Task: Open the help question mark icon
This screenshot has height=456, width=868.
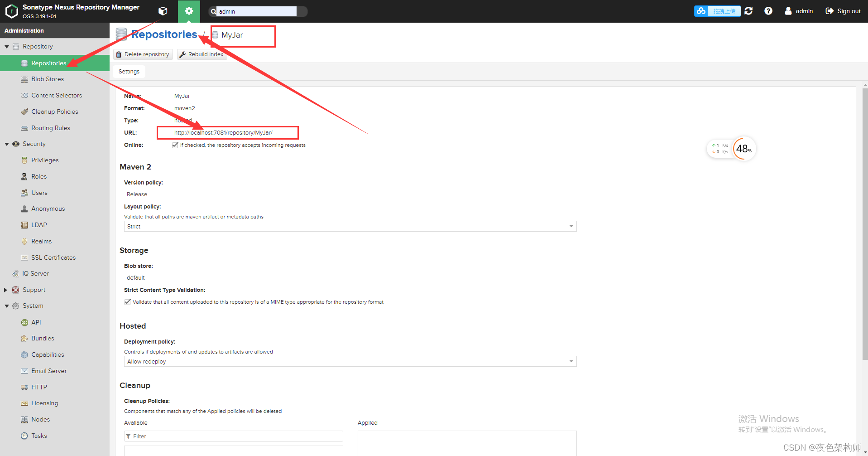Action: pyautogui.click(x=768, y=11)
